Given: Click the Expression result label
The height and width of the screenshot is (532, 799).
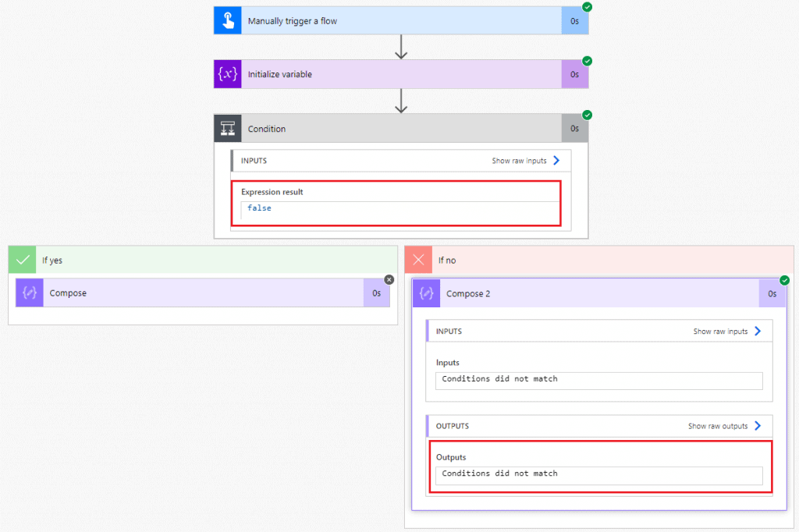Looking at the screenshot, I should 272,192.
